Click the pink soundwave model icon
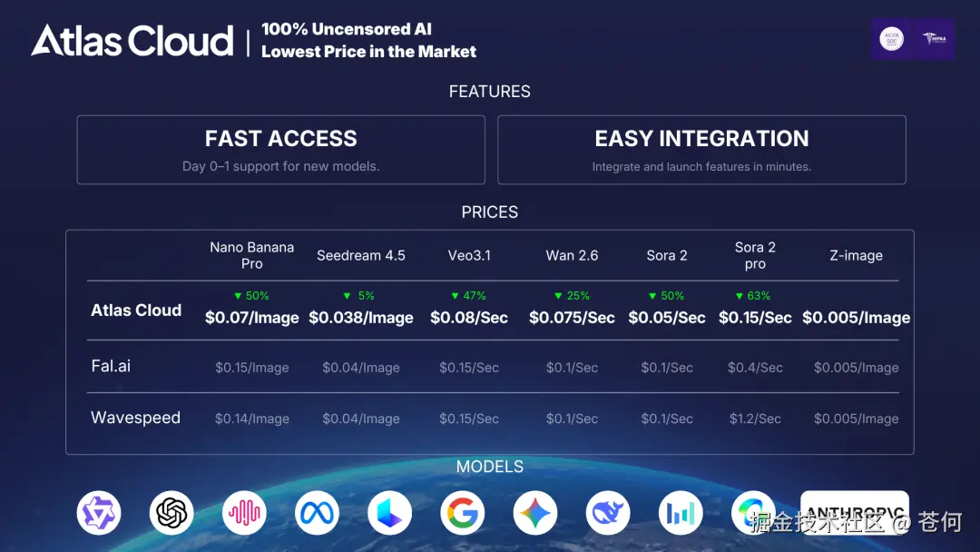Image resolution: width=980 pixels, height=552 pixels. point(244,514)
